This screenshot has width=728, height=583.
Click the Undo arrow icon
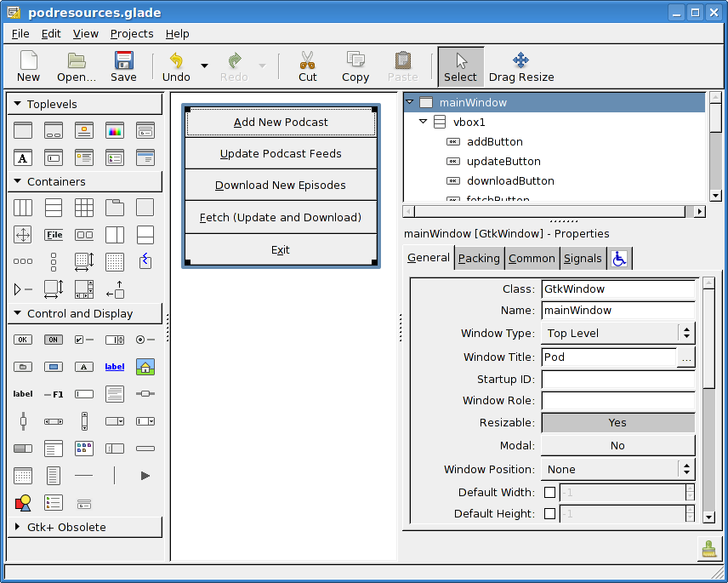click(176, 61)
